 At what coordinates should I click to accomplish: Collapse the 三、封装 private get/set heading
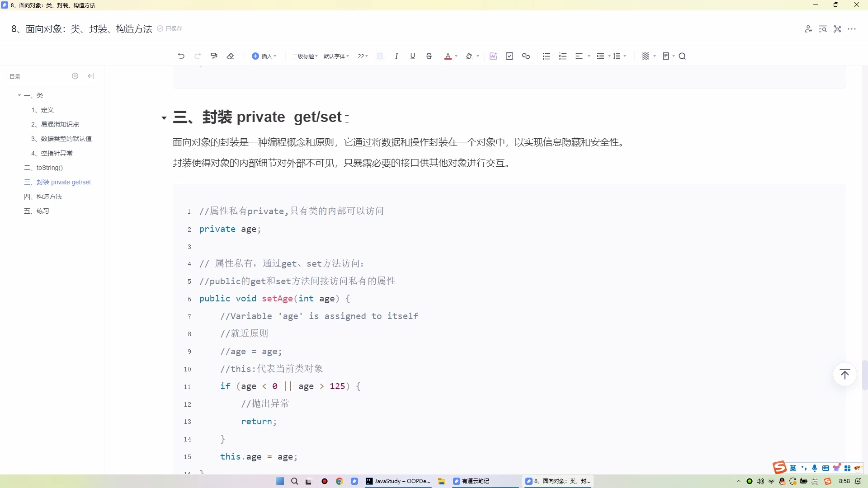[x=164, y=118]
